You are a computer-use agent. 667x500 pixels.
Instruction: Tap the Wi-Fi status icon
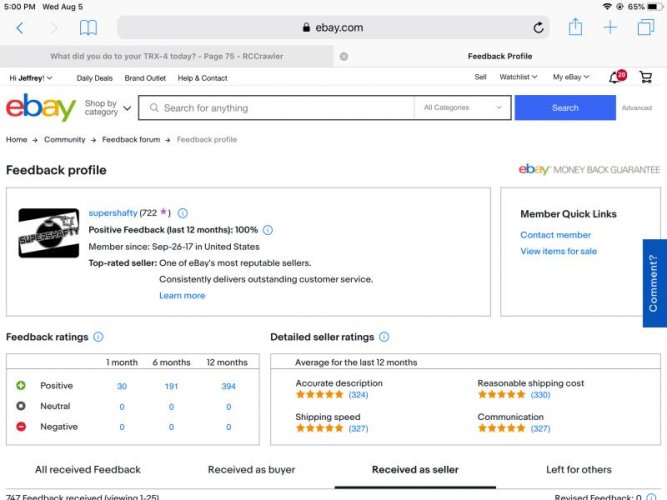pos(607,7)
